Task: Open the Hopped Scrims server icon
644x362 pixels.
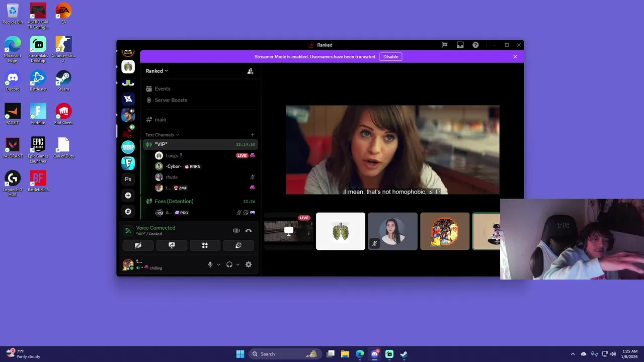Action: click(x=128, y=147)
